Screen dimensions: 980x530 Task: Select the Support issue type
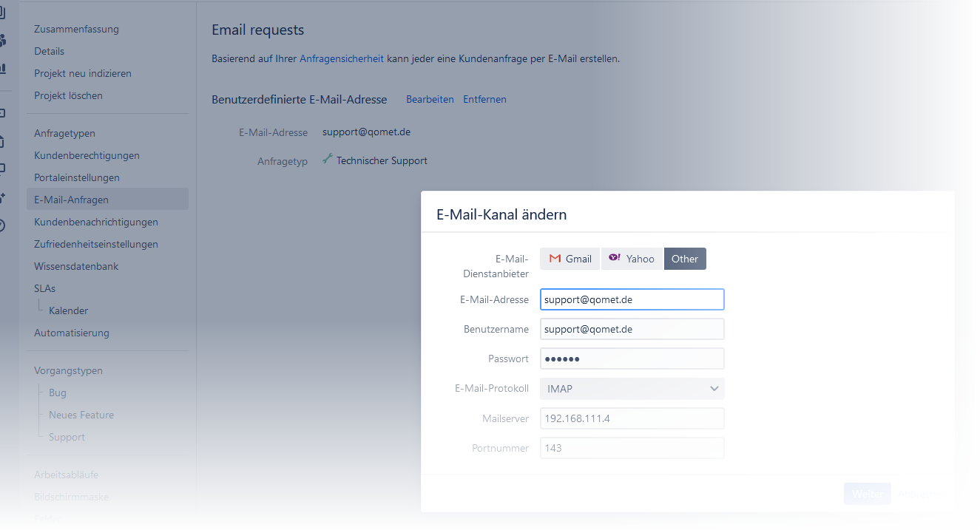click(67, 438)
